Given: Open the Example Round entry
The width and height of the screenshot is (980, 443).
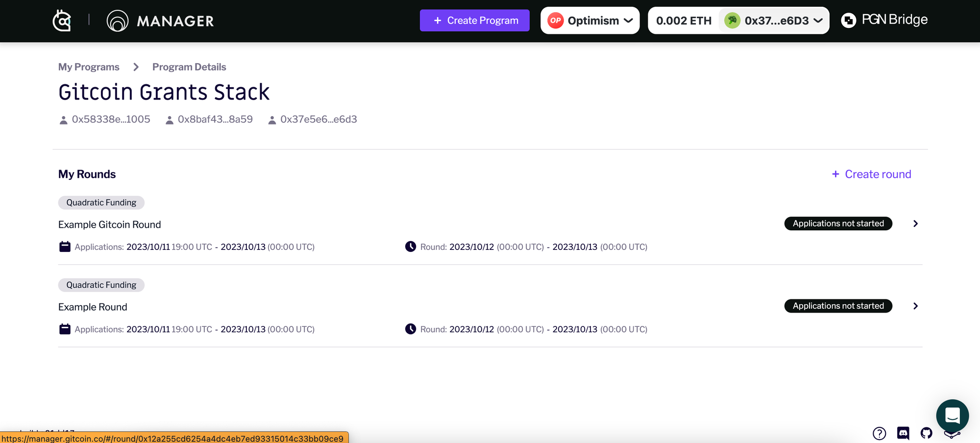Looking at the screenshot, I should click(93, 307).
